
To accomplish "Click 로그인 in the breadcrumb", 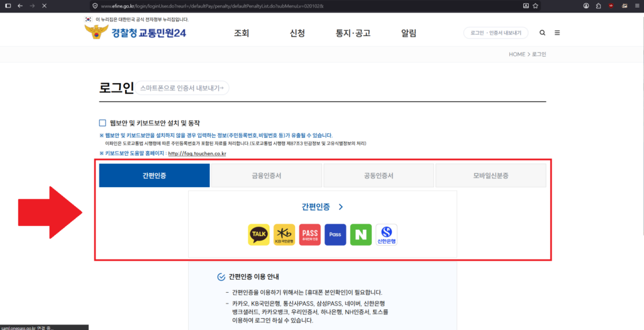I will 539,54.
